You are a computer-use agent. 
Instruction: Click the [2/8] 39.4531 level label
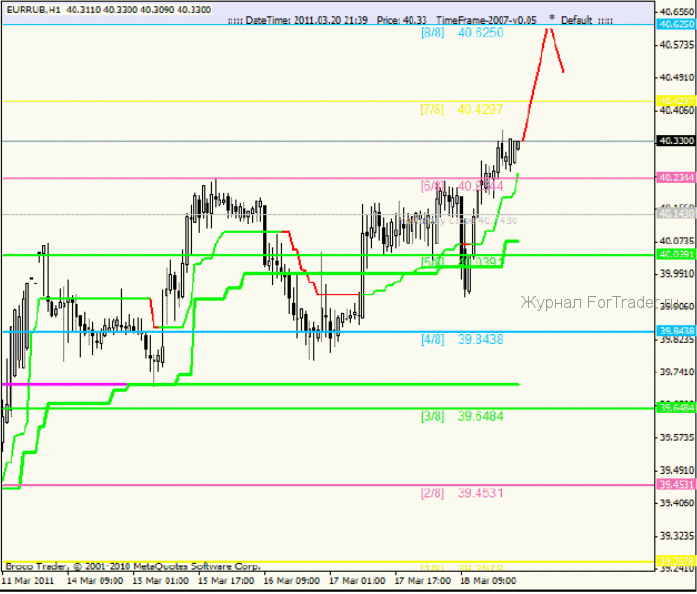click(461, 493)
